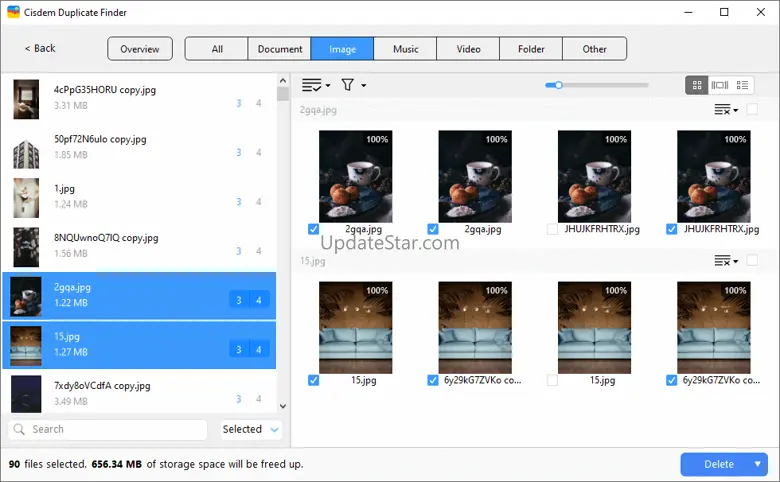Image resolution: width=780 pixels, height=482 pixels.
Task: Open deselect menu for 15.jpg group
Action: 722,261
